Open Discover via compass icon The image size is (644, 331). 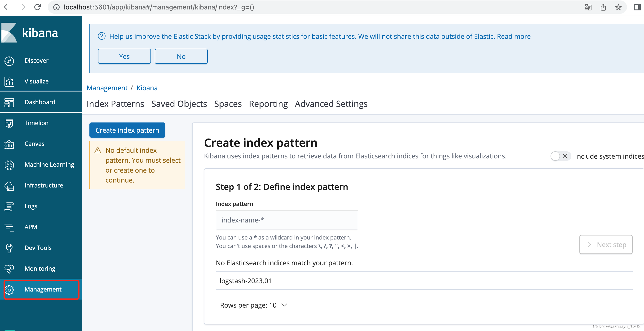(9, 61)
